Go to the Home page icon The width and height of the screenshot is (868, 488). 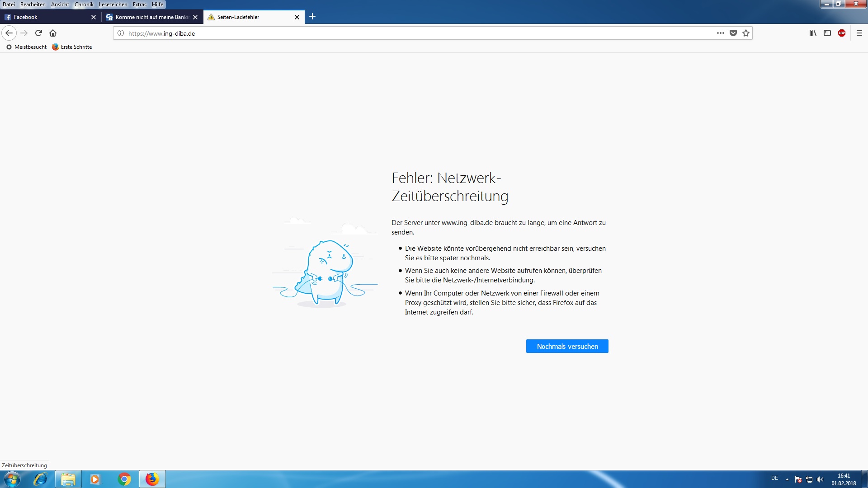(53, 33)
